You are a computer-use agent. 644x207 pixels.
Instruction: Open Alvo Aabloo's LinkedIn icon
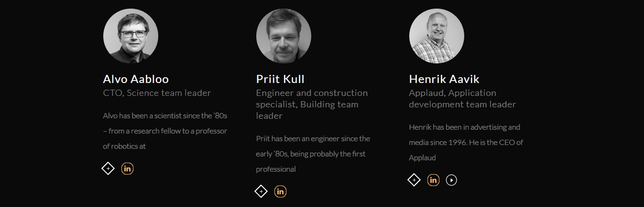(x=127, y=168)
